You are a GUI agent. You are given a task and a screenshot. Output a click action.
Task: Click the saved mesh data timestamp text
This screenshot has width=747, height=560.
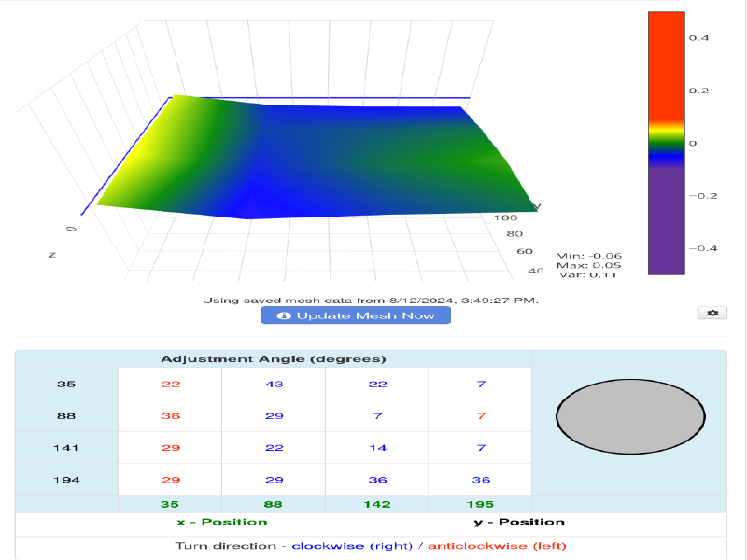pos(371,300)
